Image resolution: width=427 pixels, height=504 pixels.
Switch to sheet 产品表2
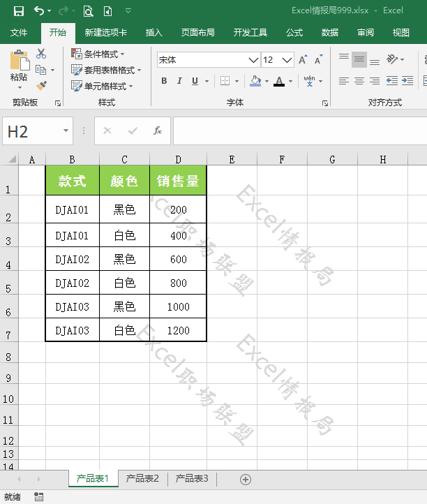click(x=142, y=478)
